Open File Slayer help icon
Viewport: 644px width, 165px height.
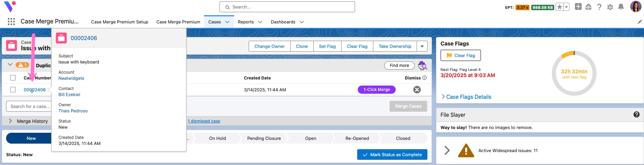click(637, 115)
